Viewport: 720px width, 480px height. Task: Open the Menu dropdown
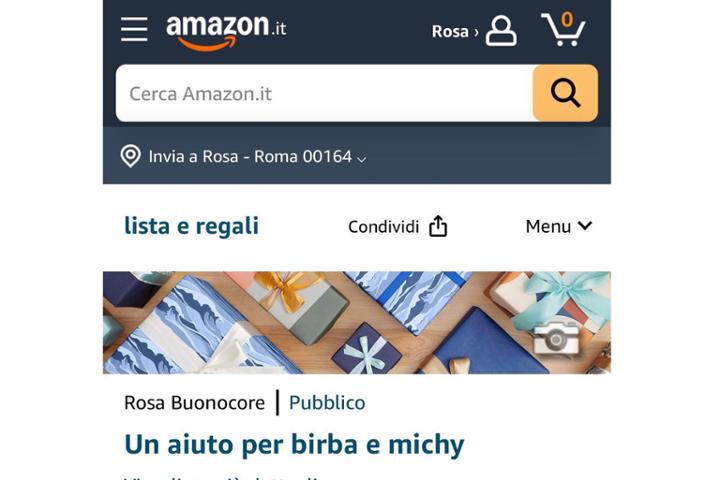coord(559,226)
